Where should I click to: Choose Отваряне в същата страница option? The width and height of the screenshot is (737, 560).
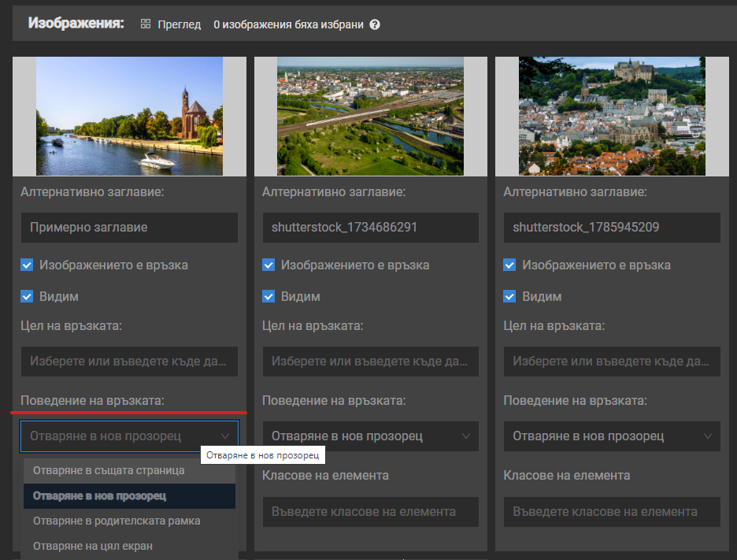(x=109, y=470)
